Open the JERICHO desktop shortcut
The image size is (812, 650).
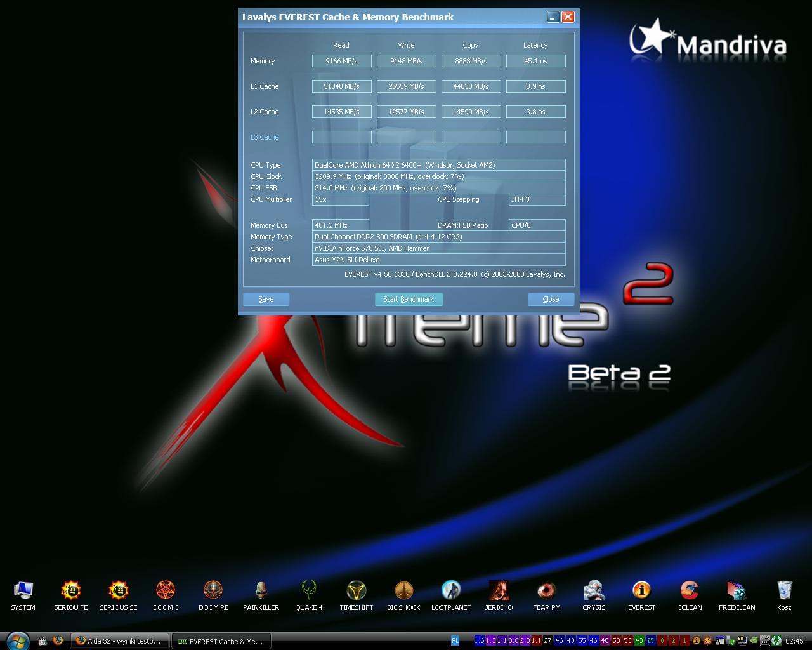coord(499,595)
